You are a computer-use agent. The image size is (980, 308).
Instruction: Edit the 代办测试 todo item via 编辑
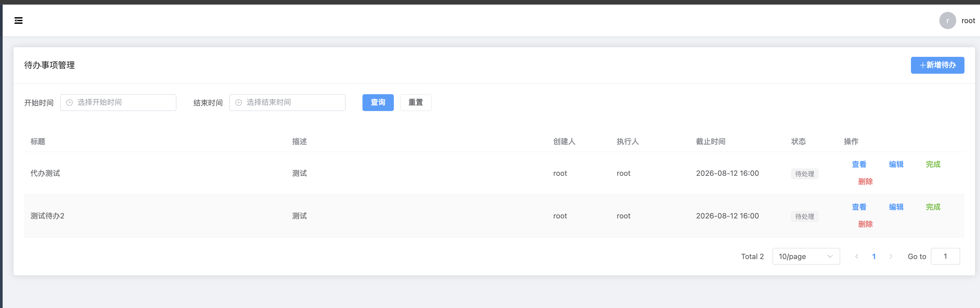pyautogui.click(x=896, y=165)
